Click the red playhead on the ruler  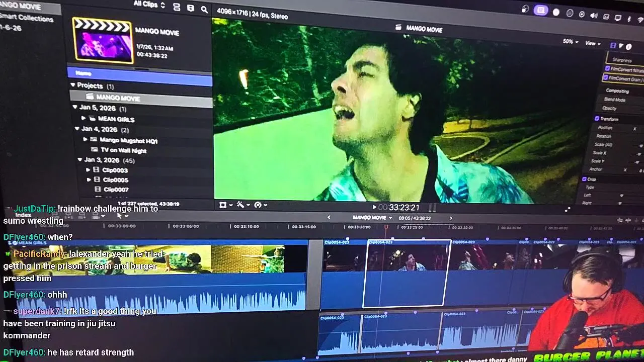click(386, 228)
